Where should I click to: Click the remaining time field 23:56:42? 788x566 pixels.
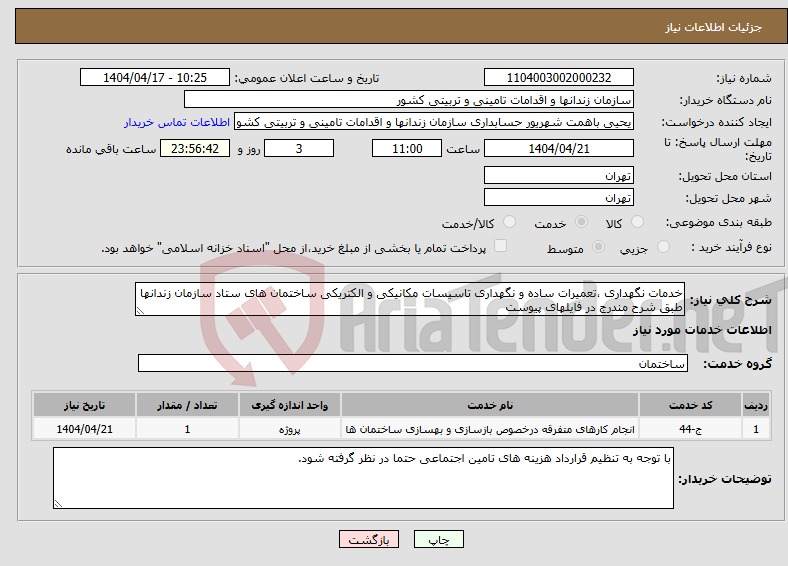pyautogui.click(x=195, y=148)
